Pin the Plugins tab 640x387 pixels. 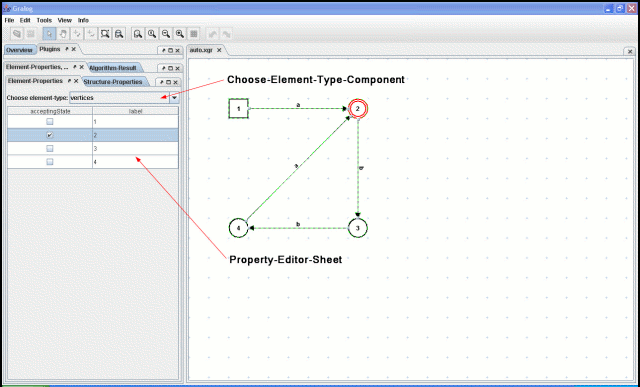pyautogui.click(x=67, y=49)
